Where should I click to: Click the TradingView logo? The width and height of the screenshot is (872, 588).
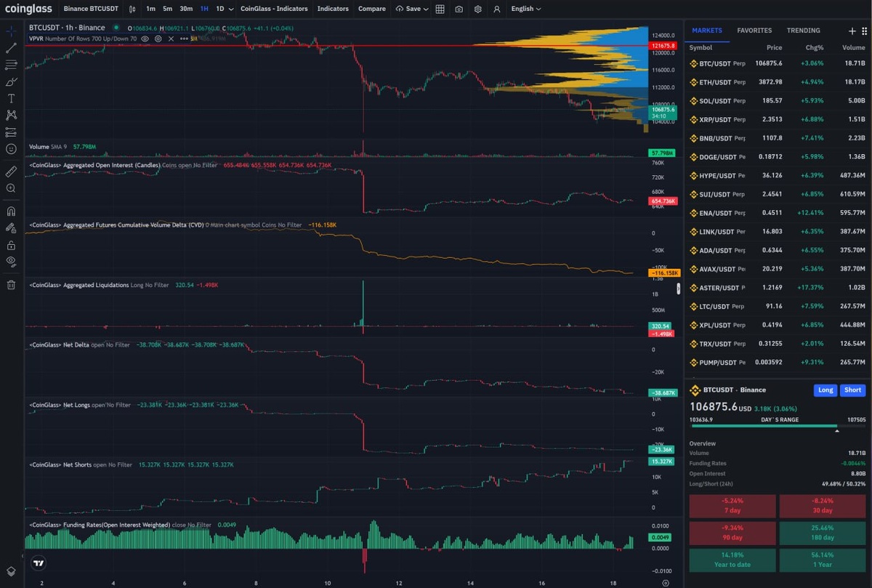tap(39, 563)
